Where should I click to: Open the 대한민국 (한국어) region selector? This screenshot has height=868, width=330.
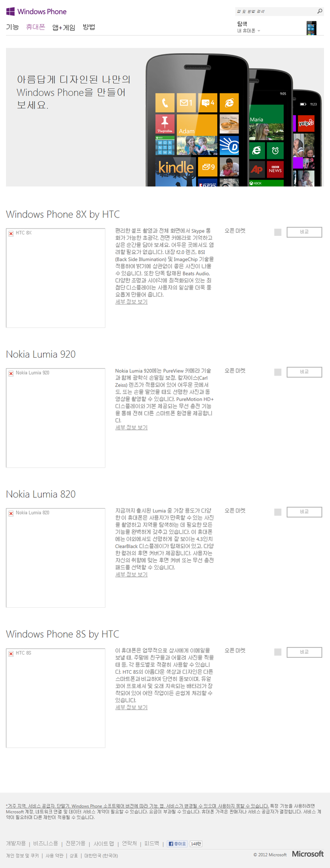[101, 855]
